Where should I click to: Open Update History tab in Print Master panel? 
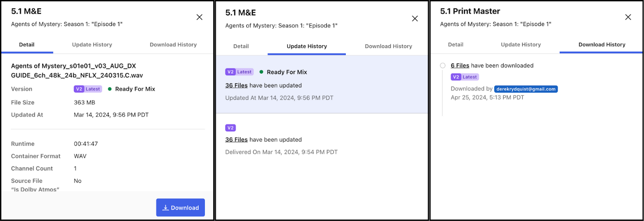(x=521, y=45)
